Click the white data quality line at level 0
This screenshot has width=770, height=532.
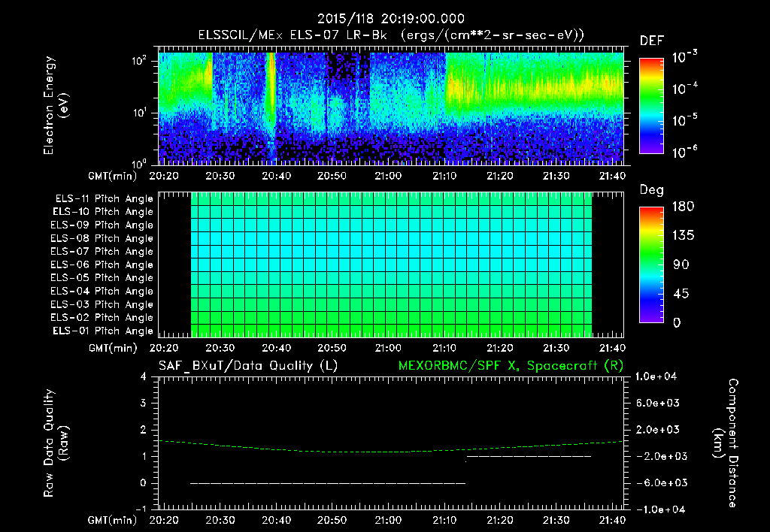point(328,483)
